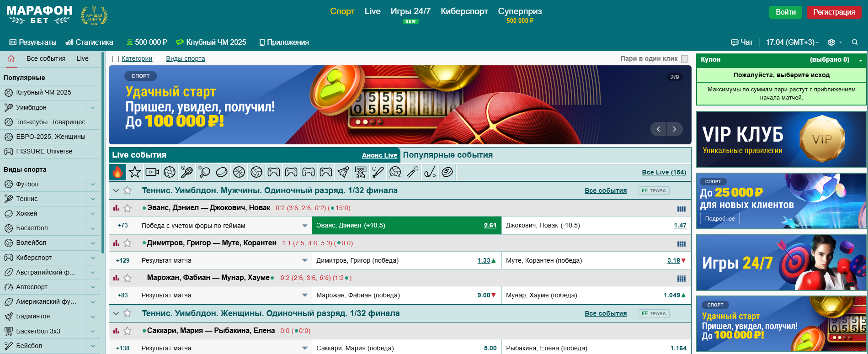Favorite the Уимблдон Женщины category star
This screenshot has height=354, width=868.
point(128,313)
